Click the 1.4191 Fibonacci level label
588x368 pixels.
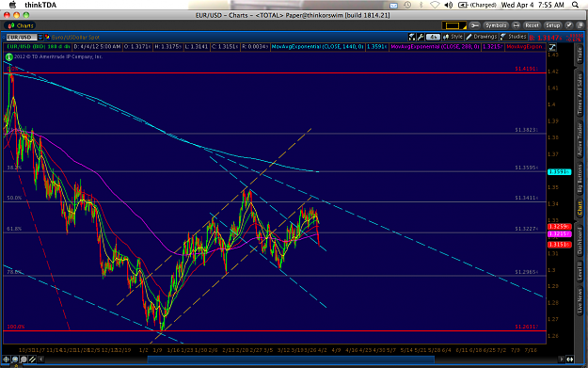[x=527, y=69]
